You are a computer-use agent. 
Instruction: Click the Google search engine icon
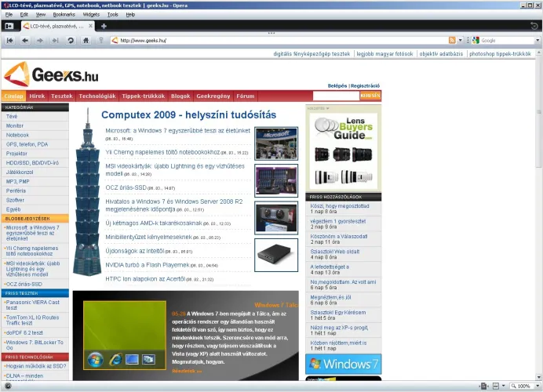pyautogui.click(x=476, y=41)
